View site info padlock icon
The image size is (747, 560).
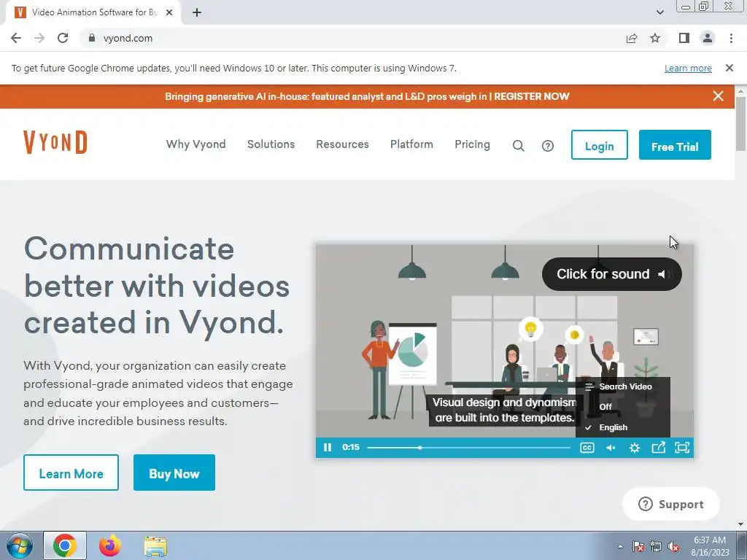click(92, 38)
